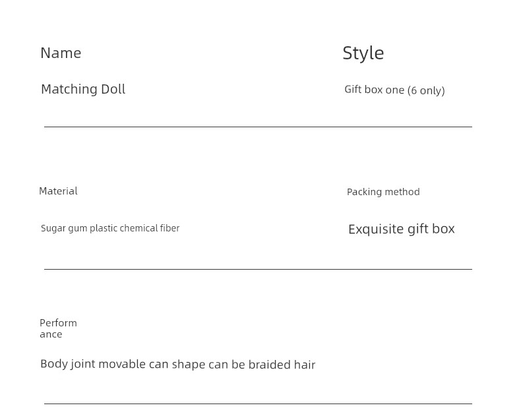
Task: Click the text (6 only) in the style value
Action: pos(426,90)
